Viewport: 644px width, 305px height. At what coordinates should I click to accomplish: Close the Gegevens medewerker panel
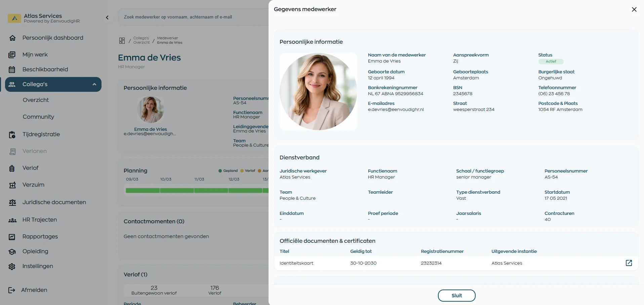[634, 9]
